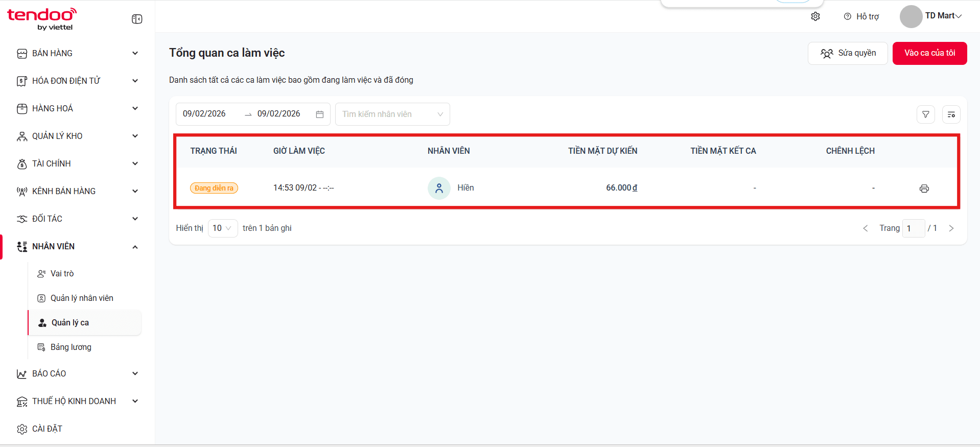Go to the previous page arrow
The width and height of the screenshot is (980, 447).
tap(866, 228)
